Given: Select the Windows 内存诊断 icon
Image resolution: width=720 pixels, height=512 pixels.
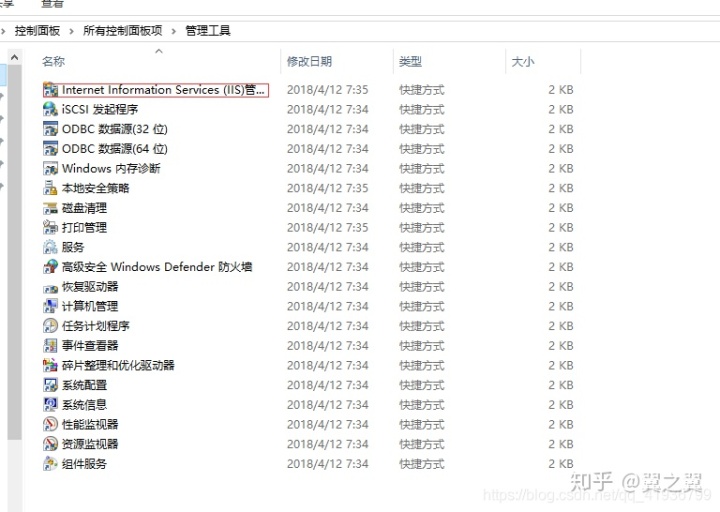Looking at the screenshot, I should [x=51, y=169].
